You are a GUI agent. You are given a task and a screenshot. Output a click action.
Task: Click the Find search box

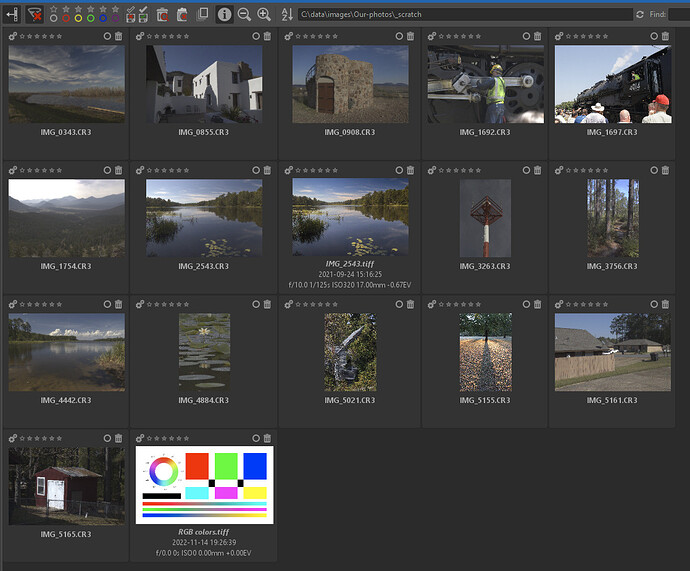coord(679,14)
